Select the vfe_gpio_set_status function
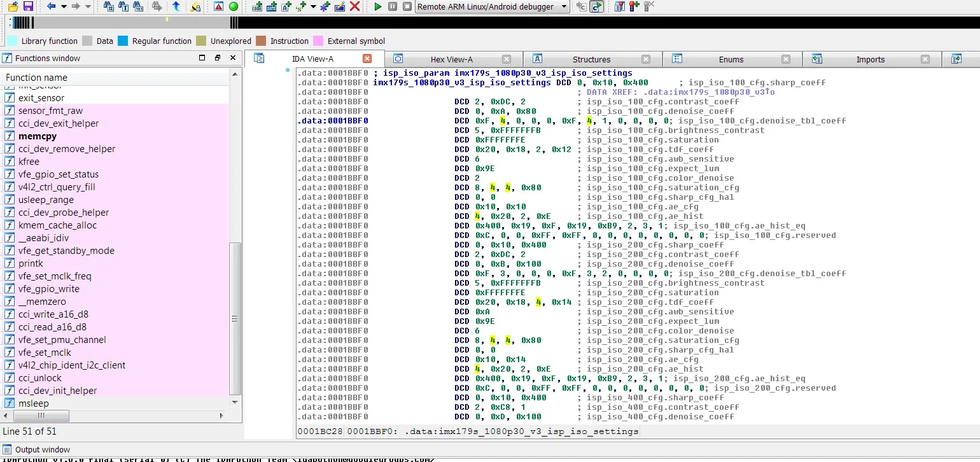Viewport: 980px width, 462px height. pyautogui.click(x=59, y=174)
